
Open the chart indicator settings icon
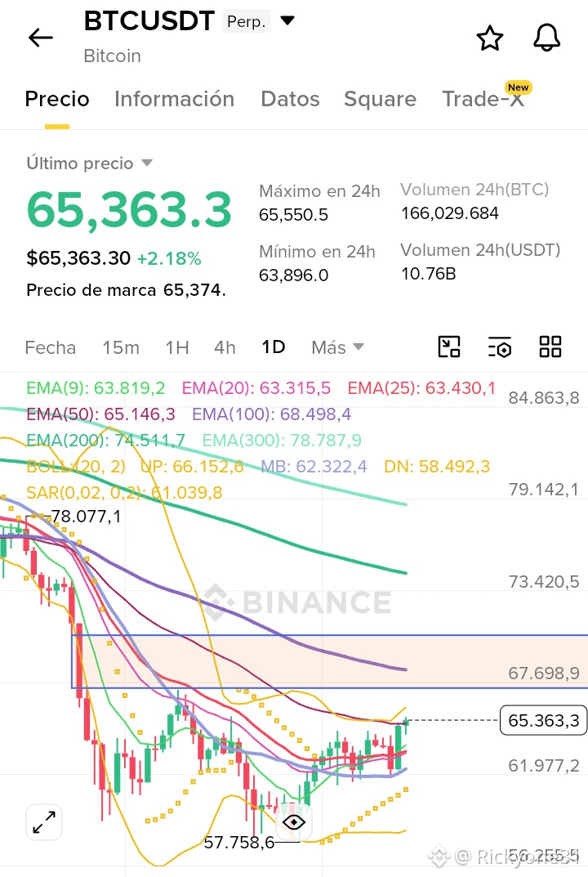[499, 347]
